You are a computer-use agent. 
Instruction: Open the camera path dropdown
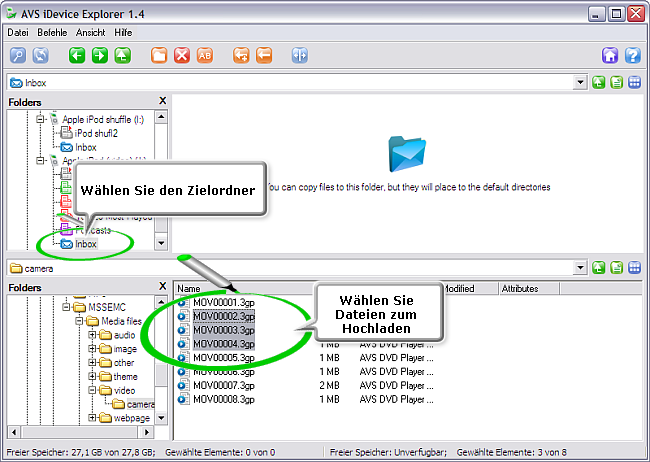[x=580, y=268]
